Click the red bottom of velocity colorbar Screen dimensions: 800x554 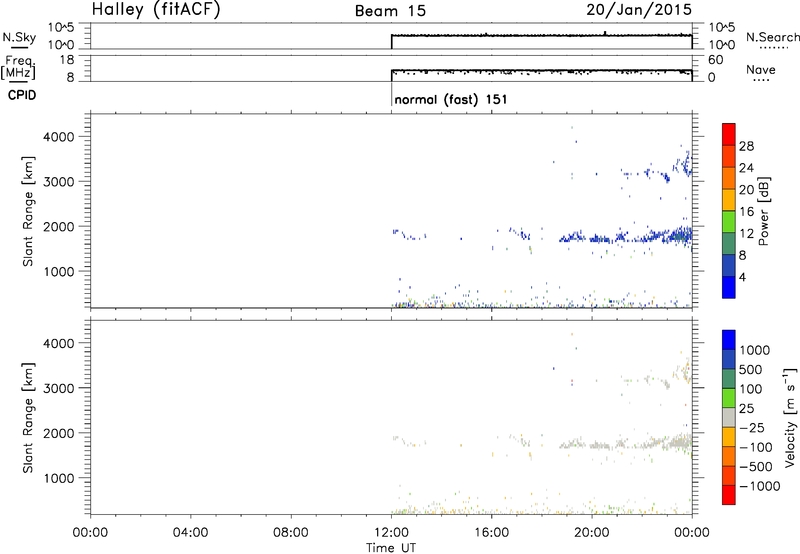pyautogui.click(x=729, y=495)
